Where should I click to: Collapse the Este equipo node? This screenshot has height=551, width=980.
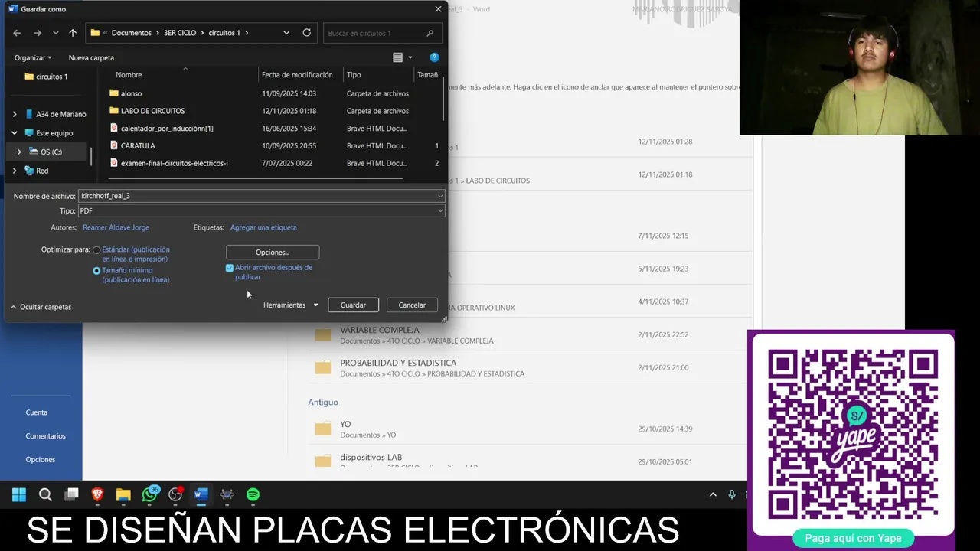coord(14,132)
